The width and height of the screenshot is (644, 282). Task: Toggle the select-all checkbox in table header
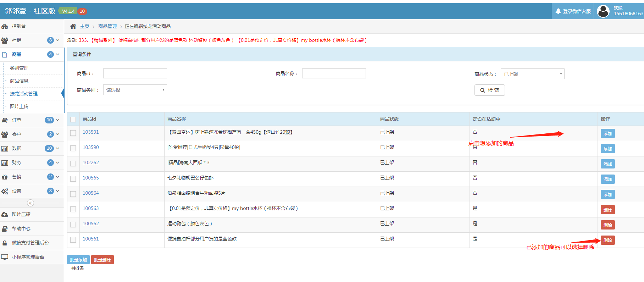tap(73, 120)
